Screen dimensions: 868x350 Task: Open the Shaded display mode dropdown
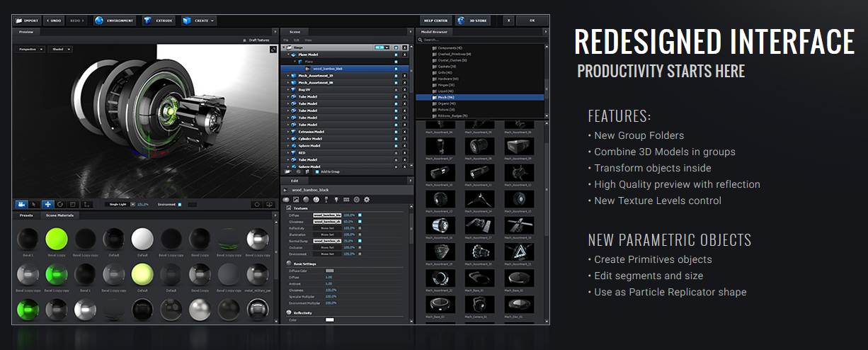click(61, 49)
